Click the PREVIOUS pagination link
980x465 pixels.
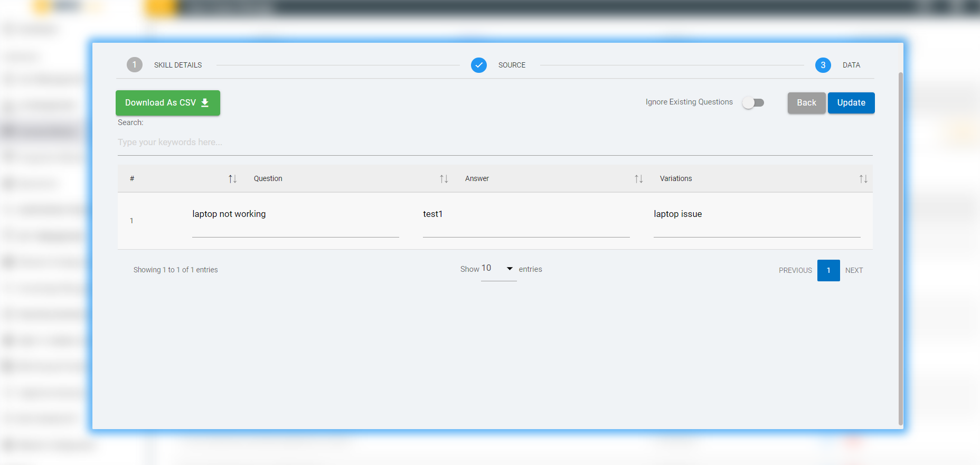click(795, 270)
